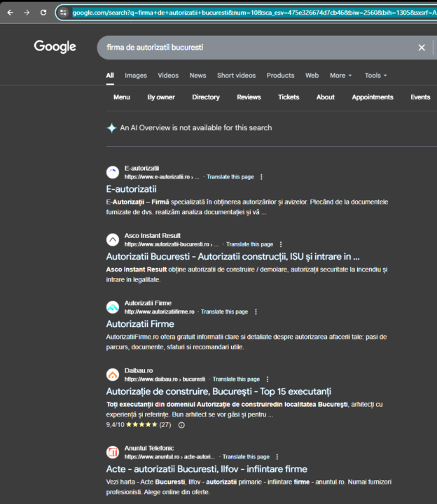Open the Web results tab
This screenshot has height=504, width=437.
[x=312, y=76]
